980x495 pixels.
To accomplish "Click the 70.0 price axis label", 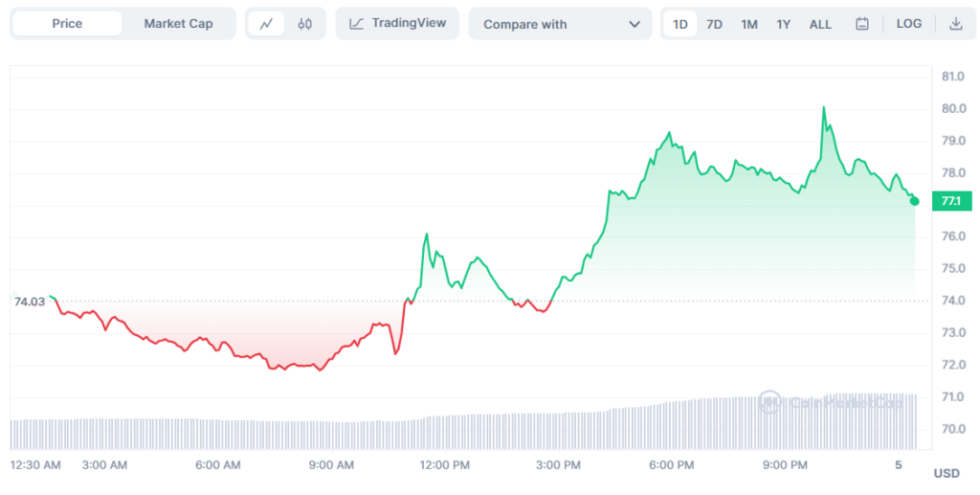I will (x=953, y=429).
